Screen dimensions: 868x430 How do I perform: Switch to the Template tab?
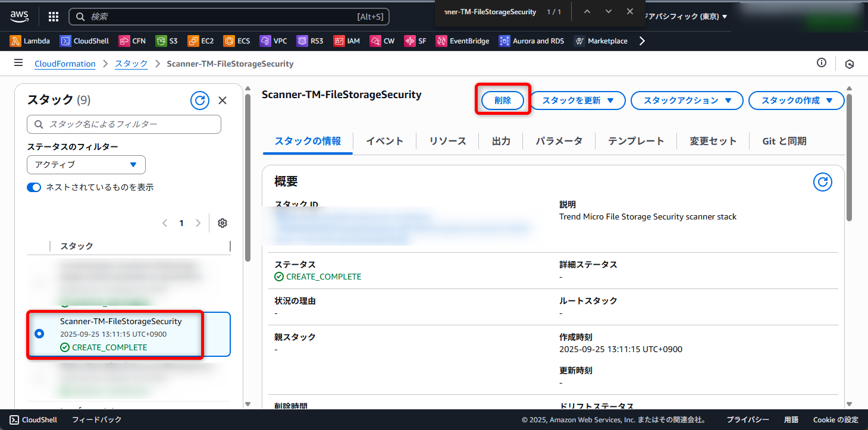coord(636,141)
